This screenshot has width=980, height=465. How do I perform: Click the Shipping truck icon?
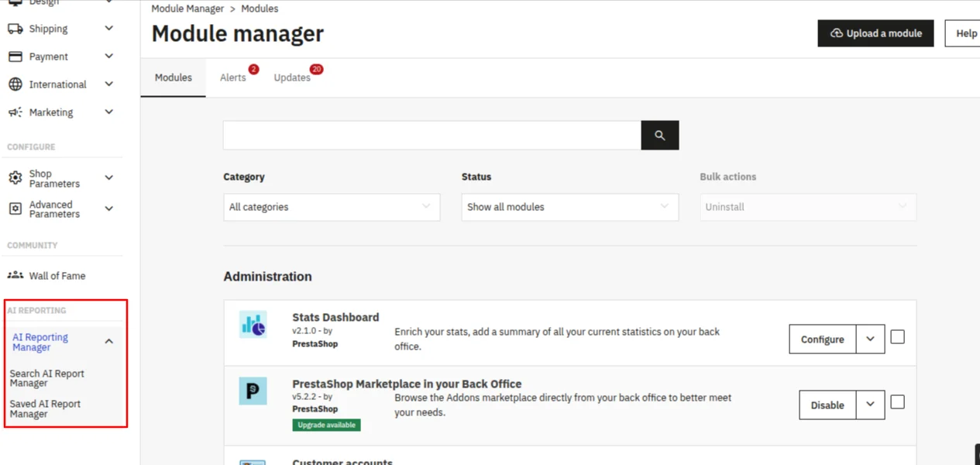15,29
